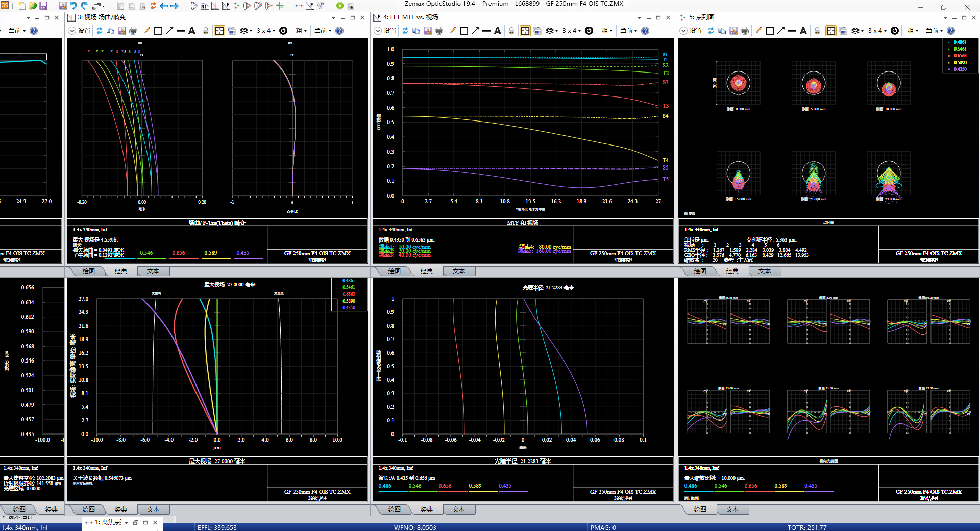Open the lens cross-section layout icon
This screenshot has height=531, width=980.
193,6
